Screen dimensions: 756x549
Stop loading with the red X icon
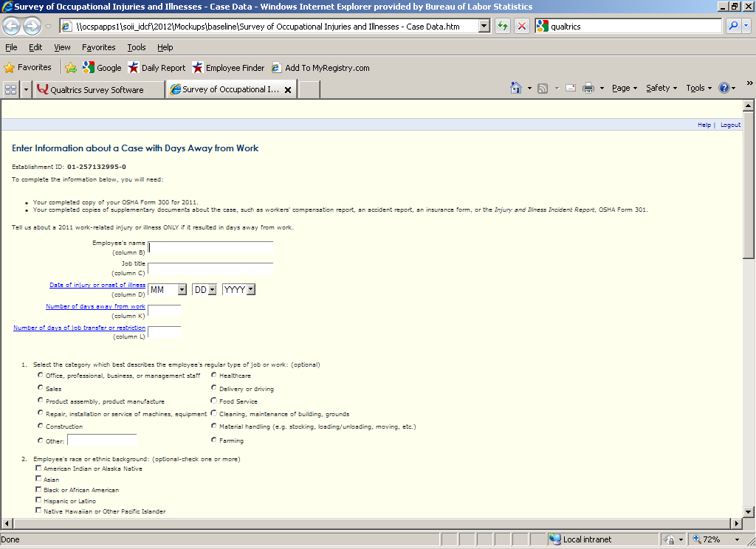(x=522, y=26)
